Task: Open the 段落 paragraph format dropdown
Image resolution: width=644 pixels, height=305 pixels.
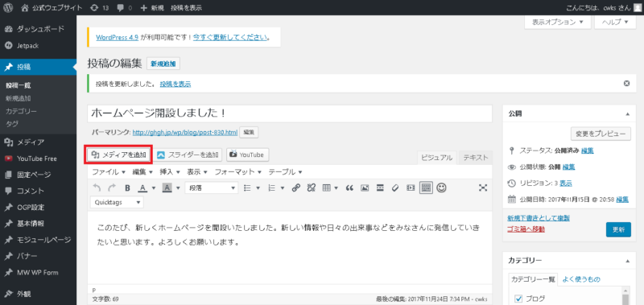Action: click(212, 188)
